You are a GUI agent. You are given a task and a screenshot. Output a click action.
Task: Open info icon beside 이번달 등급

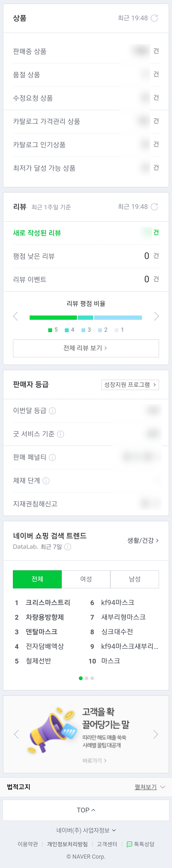pos(52,411)
